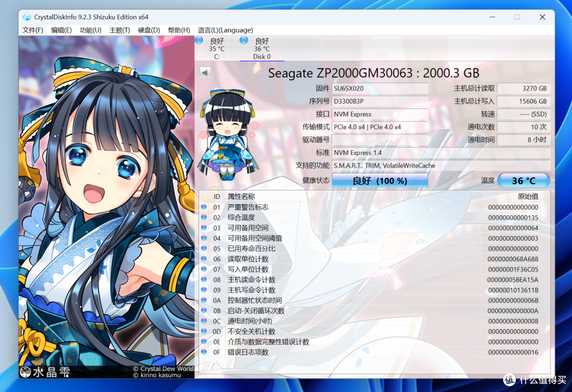Click the serial number field D3300B3P
Viewport: 572px width, 392px height.
pyautogui.click(x=380, y=101)
